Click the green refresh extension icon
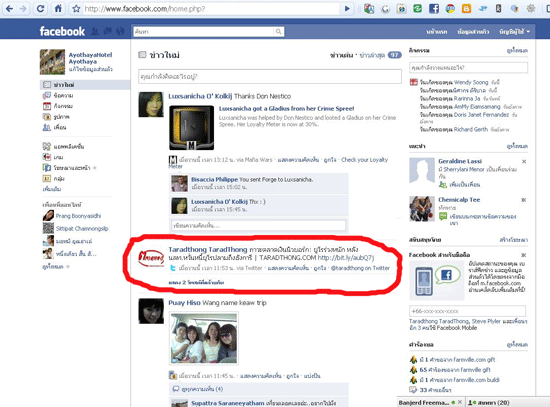 (417, 8)
